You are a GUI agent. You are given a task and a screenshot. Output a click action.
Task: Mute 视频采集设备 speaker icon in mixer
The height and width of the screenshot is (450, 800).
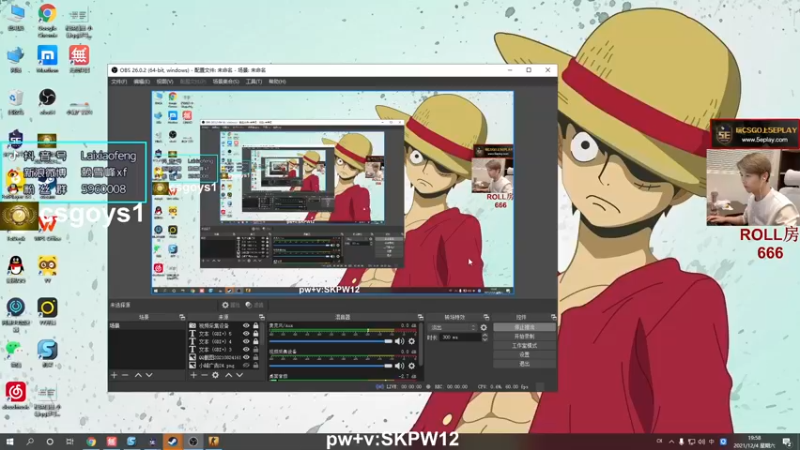399,366
